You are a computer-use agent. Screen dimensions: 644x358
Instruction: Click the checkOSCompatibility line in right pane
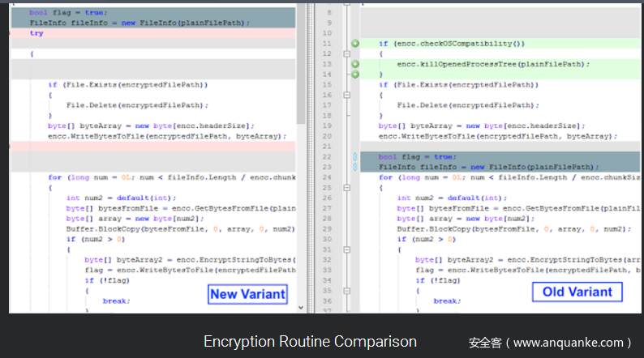pos(453,43)
